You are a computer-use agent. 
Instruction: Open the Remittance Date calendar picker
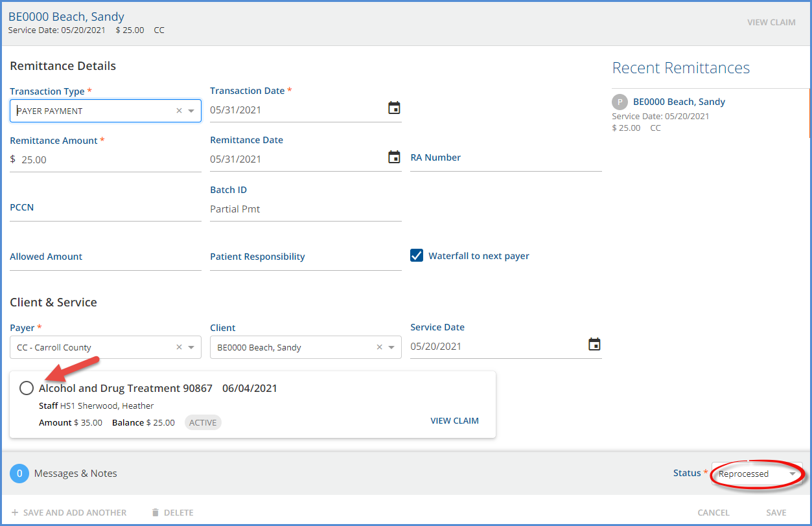(x=394, y=157)
